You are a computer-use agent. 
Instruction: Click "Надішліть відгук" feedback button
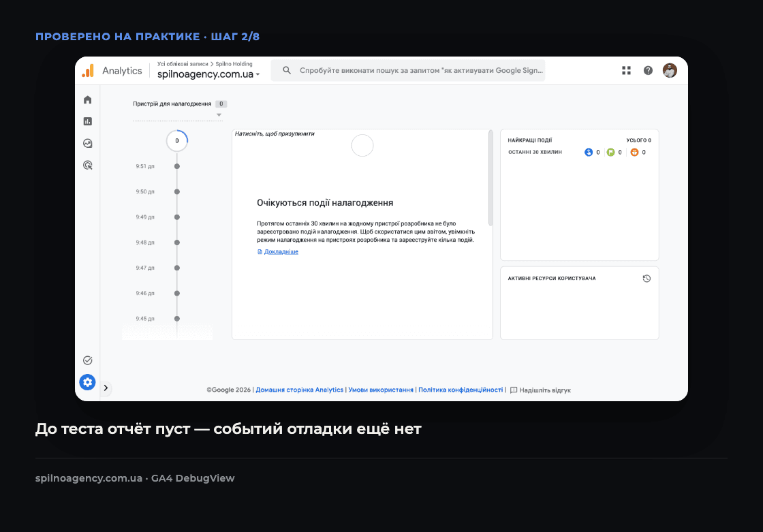(x=540, y=390)
